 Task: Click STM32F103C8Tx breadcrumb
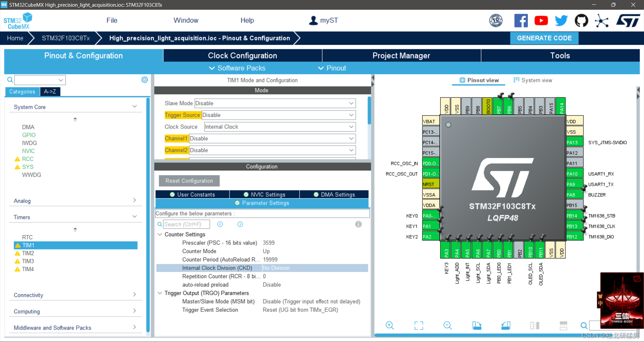[66, 38]
